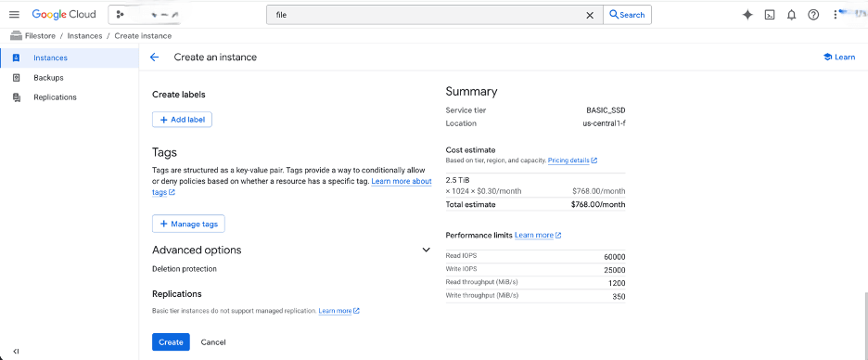Activate Cloud Shell terminal icon
Screen dimensions: 868x360
click(769, 15)
